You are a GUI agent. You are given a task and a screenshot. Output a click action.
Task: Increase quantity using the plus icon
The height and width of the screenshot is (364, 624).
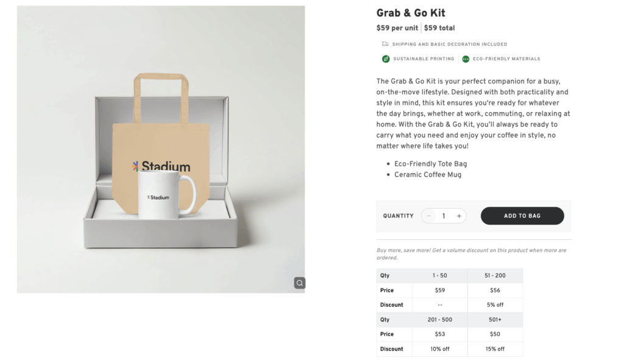click(459, 215)
